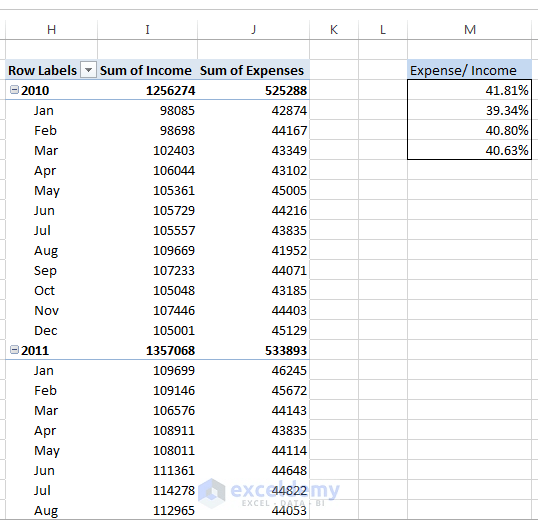The image size is (538, 520).
Task: Select income cell 111361
Action: point(148,470)
